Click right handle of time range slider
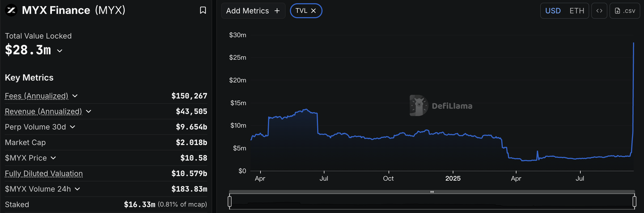 [634, 201]
